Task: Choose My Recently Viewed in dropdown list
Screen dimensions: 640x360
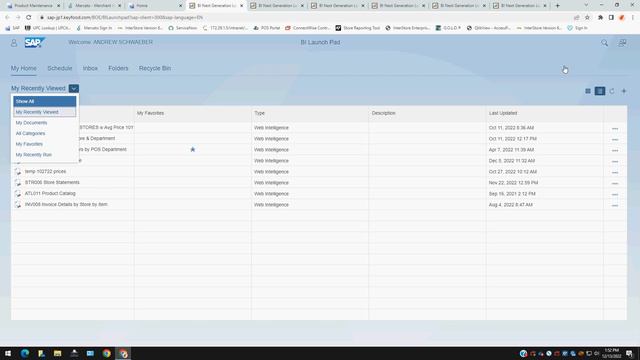Action: (44, 112)
